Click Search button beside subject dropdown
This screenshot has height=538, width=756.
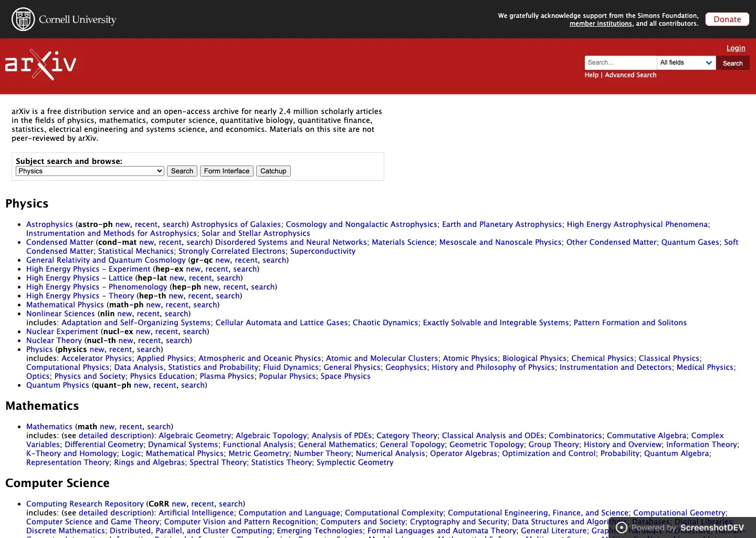tap(182, 171)
